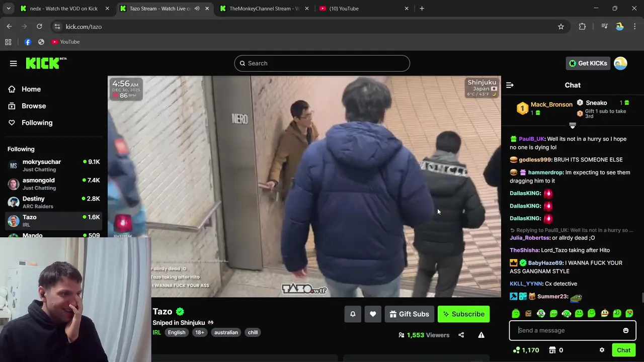Click the Gift Subs button

(409, 314)
